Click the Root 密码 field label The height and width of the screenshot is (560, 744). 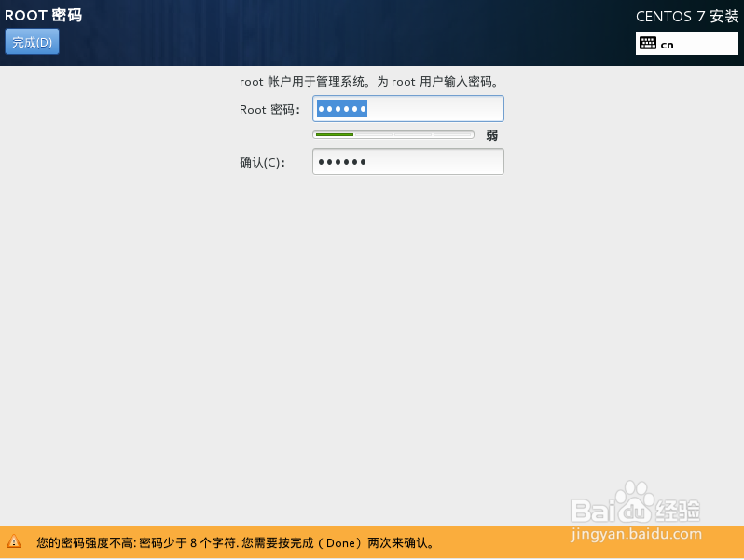[270, 110]
